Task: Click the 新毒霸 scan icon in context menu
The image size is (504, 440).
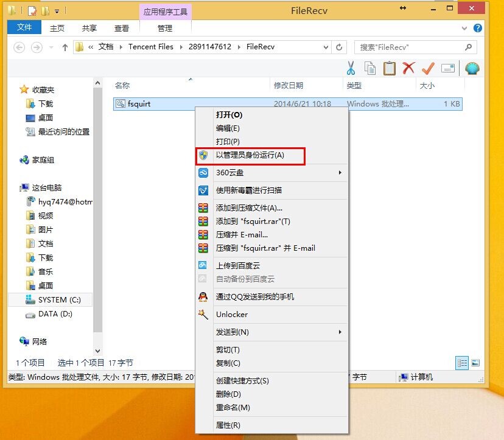Action: click(x=203, y=190)
